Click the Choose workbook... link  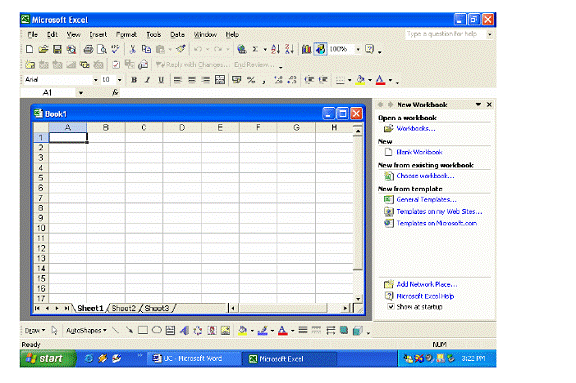click(425, 176)
